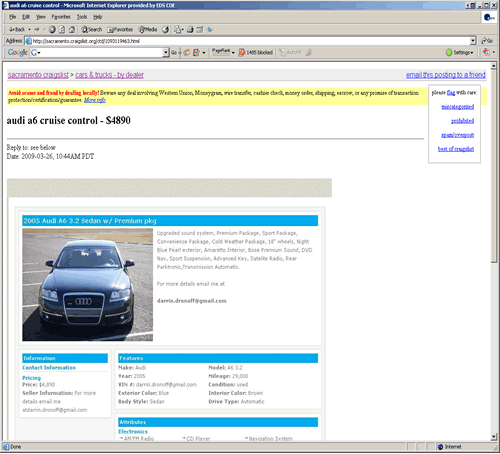This screenshot has height=454, width=500.
Task: Click the scroll down arrow
Action: click(494, 437)
